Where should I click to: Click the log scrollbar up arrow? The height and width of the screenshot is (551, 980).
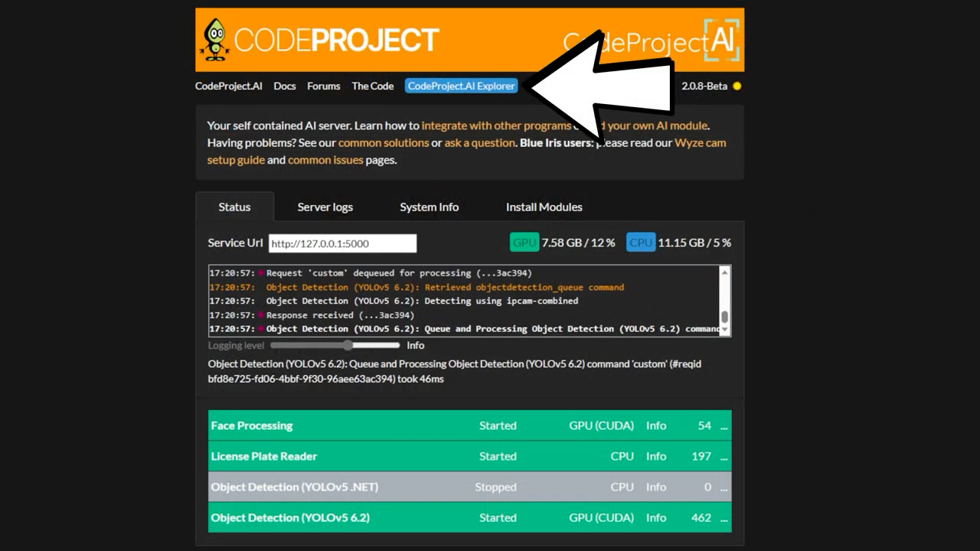[x=724, y=272]
